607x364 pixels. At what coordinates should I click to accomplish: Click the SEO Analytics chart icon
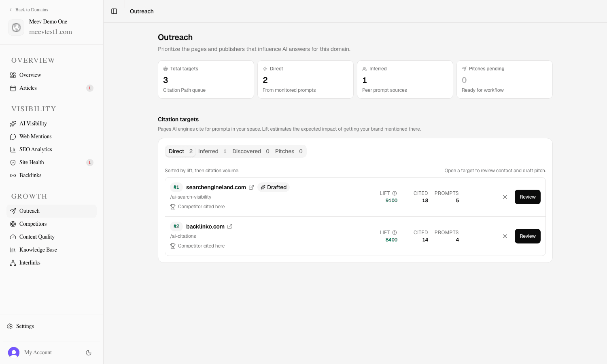click(x=13, y=150)
